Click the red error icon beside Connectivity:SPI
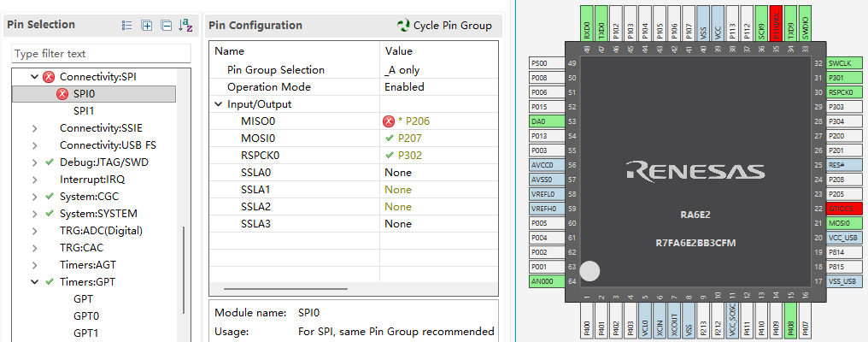This screenshot has width=868, height=342. pyautogui.click(x=49, y=77)
